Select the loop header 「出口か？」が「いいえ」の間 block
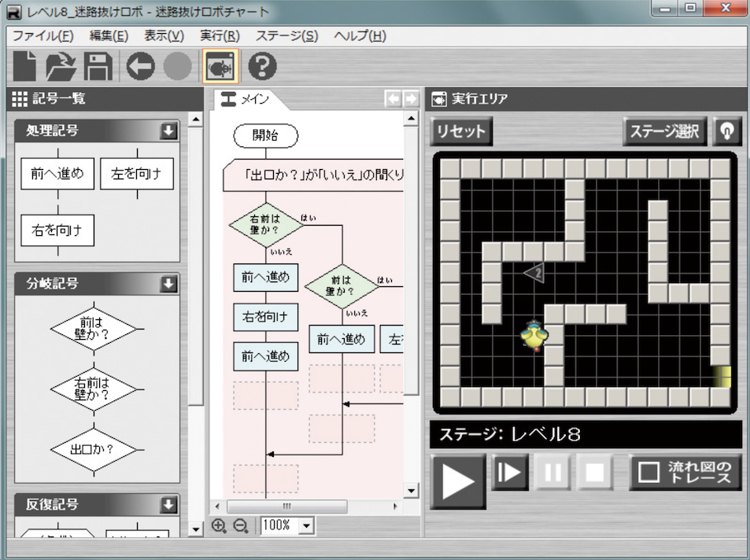Viewport: 750px width, 560px height. (x=314, y=175)
